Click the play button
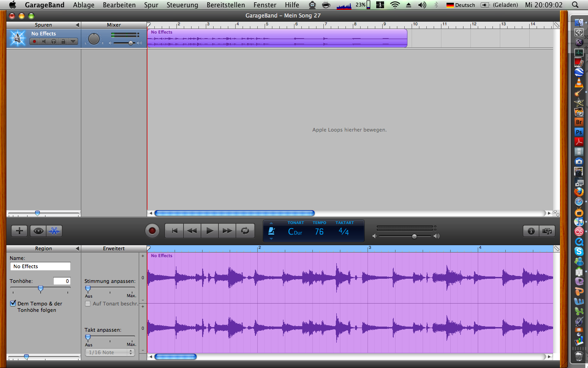The image size is (588, 368). [x=210, y=230]
